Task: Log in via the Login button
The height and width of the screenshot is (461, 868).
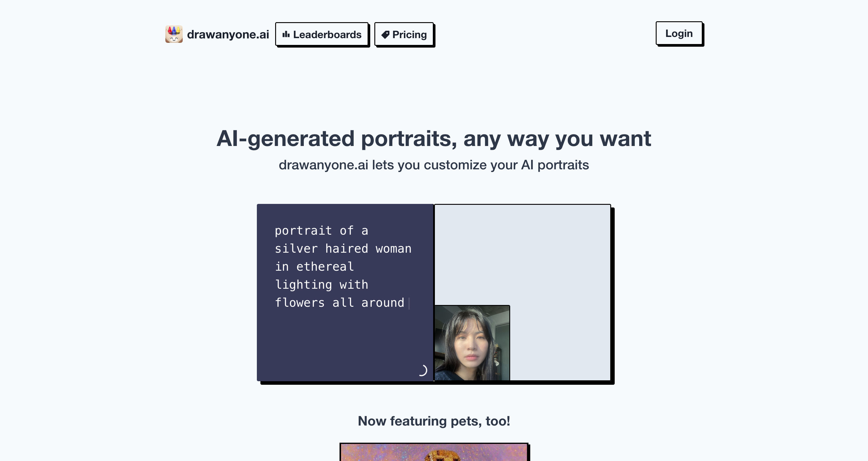Action: pos(679,33)
